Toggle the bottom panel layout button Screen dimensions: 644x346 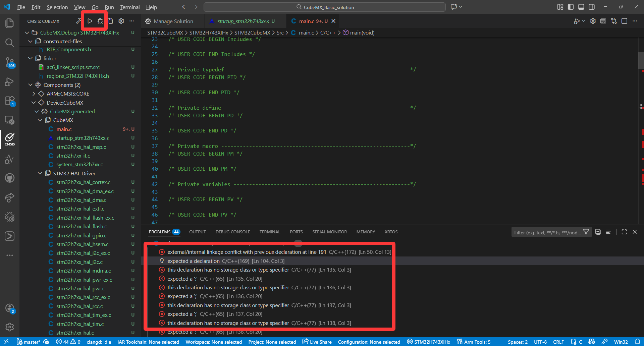point(581,7)
